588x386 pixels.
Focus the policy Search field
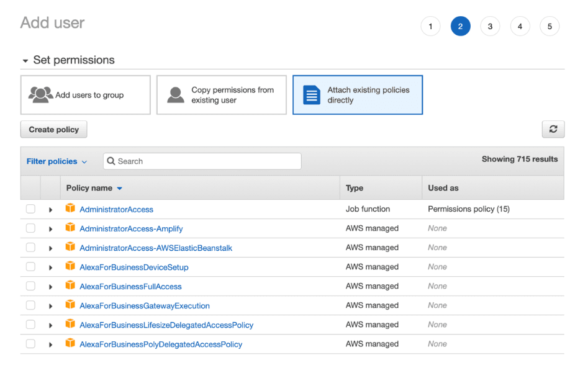[x=202, y=161]
